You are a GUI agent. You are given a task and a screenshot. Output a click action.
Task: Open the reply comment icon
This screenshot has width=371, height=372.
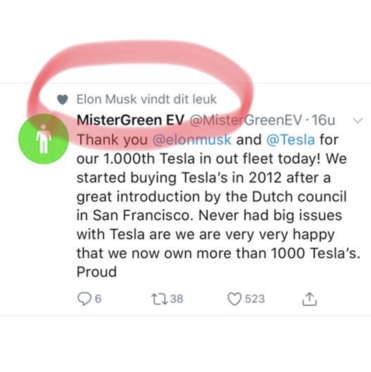tap(83, 299)
